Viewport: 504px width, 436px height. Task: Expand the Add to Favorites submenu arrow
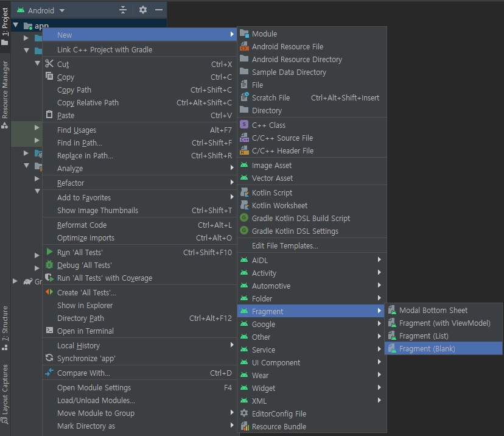[232, 197]
